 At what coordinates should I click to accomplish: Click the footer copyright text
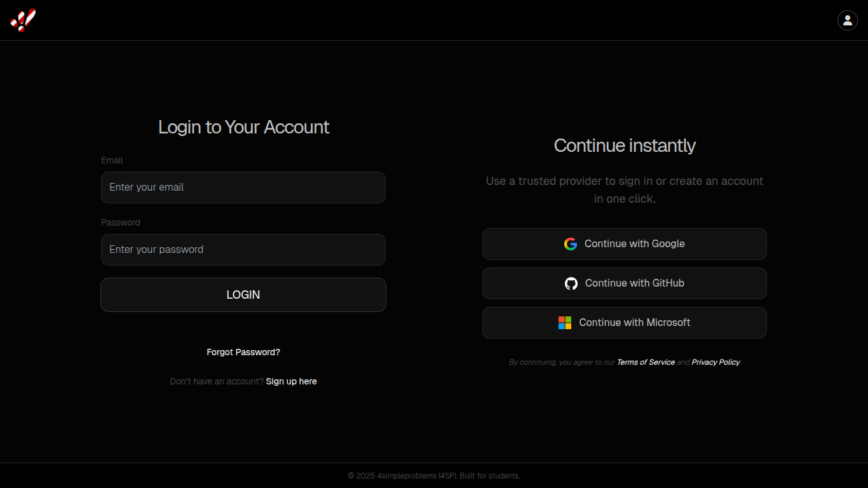point(434,475)
